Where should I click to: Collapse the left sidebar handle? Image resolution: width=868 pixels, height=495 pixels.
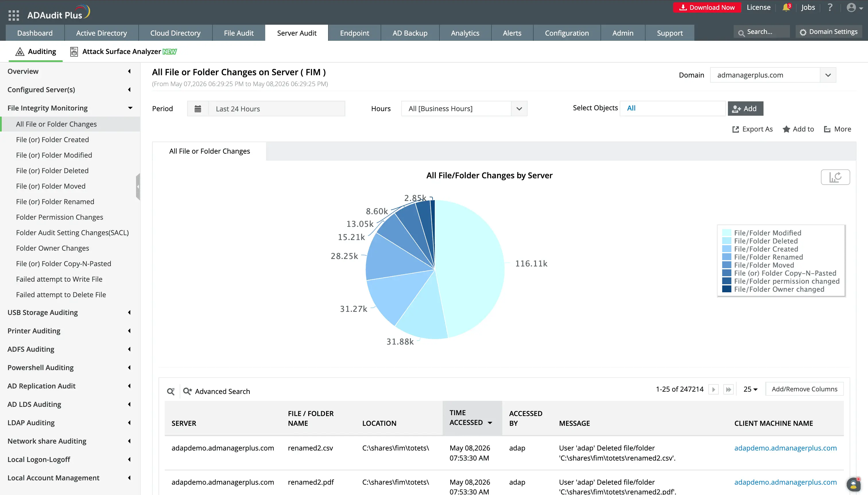click(138, 187)
